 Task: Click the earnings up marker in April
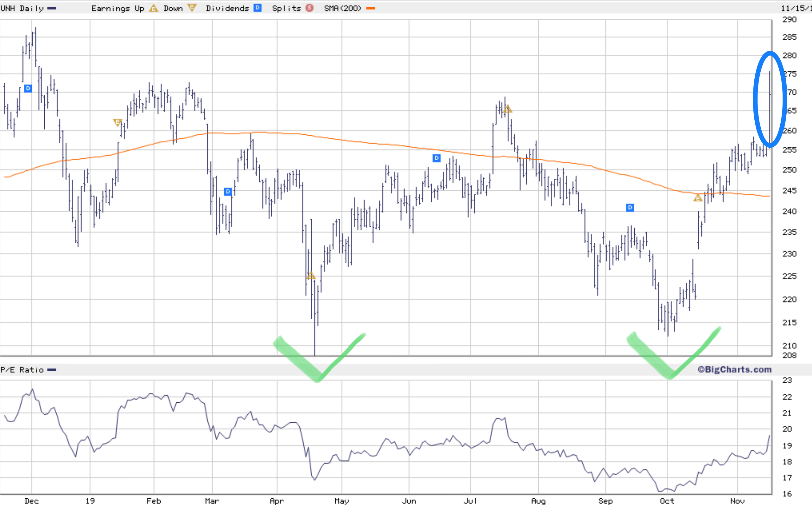coord(311,276)
